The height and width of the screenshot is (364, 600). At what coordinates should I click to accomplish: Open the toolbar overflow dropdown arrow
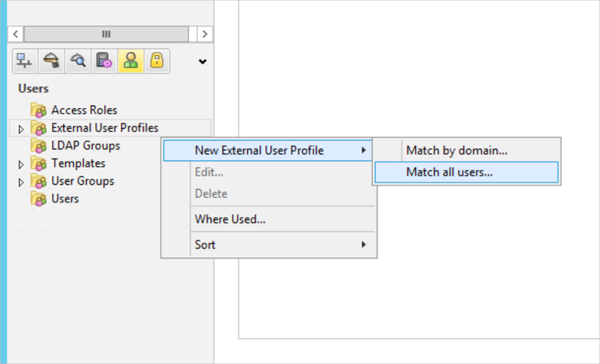click(203, 62)
